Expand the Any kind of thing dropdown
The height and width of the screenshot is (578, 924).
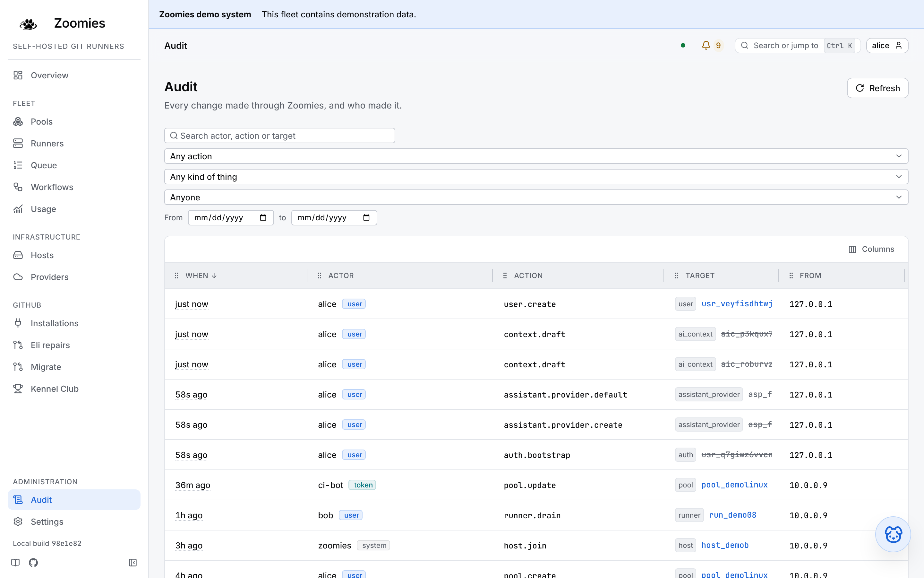pyautogui.click(x=536, y=177)
